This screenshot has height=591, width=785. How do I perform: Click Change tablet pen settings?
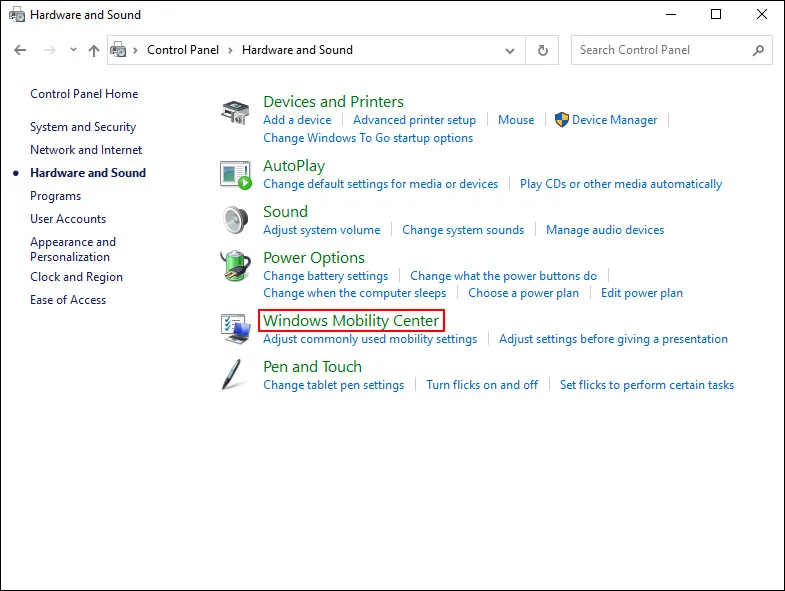pyautogui.click(x=334, y=385)
